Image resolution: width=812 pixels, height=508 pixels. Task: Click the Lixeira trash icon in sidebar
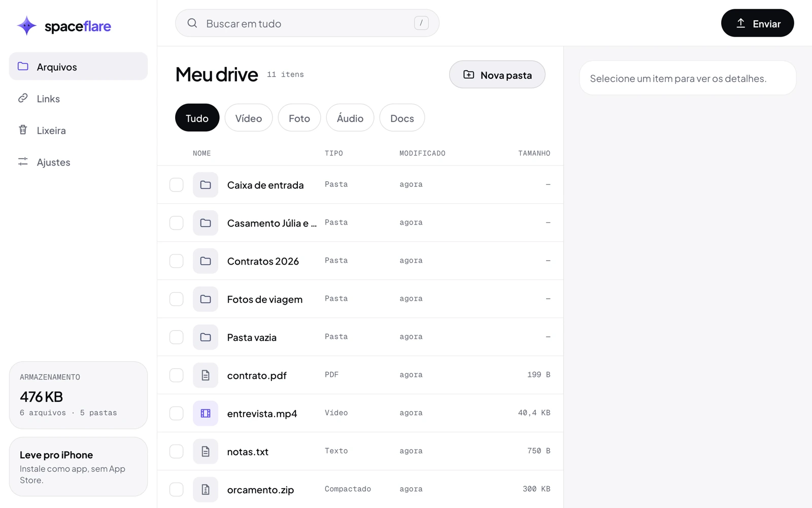(23, 130)
